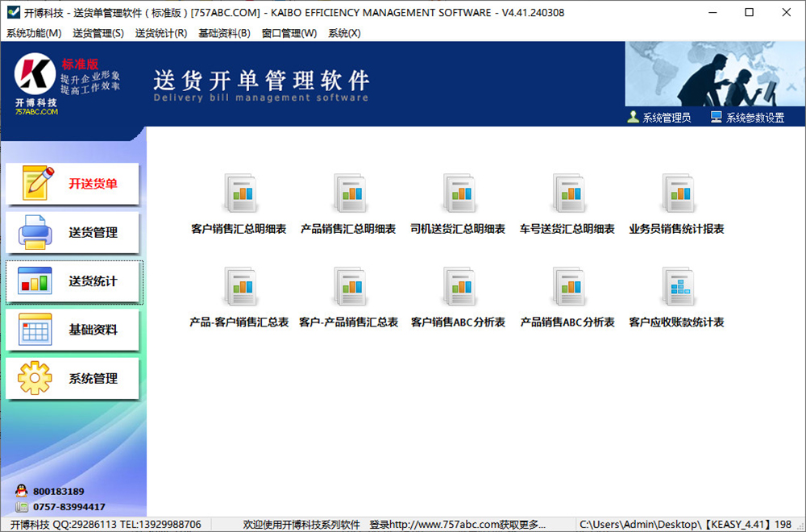The image size is (806, 532).
Task: Open the 客户应收账款统计表 report icon
Action: [678, 286]
